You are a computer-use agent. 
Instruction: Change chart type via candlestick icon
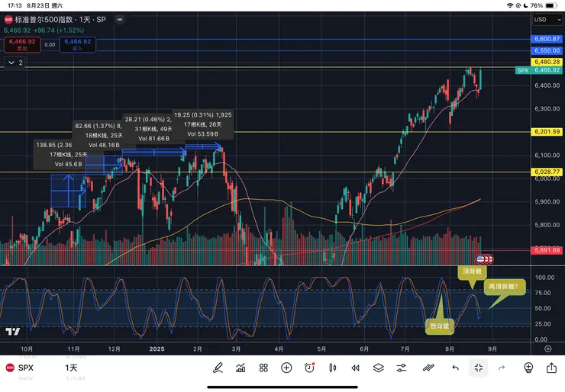333,368
